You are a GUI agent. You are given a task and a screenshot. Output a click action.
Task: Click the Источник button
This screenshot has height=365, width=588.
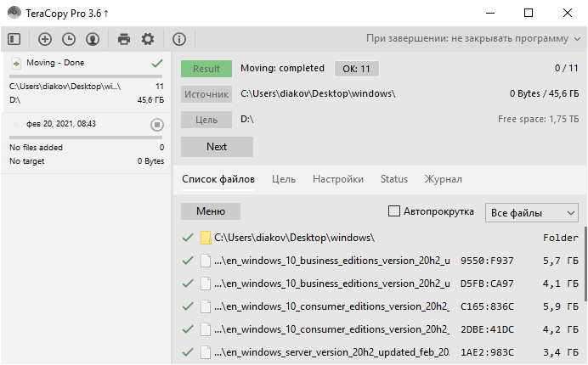pos(206,94)
